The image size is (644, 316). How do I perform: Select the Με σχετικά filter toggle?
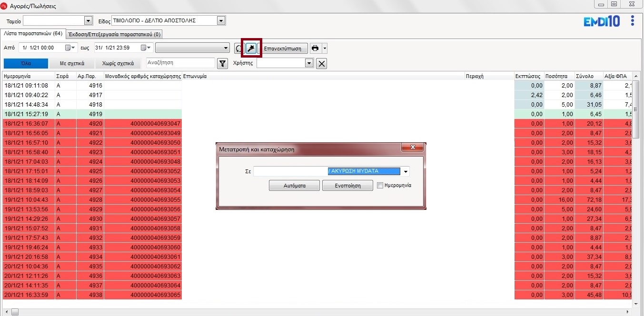[72, 64]
